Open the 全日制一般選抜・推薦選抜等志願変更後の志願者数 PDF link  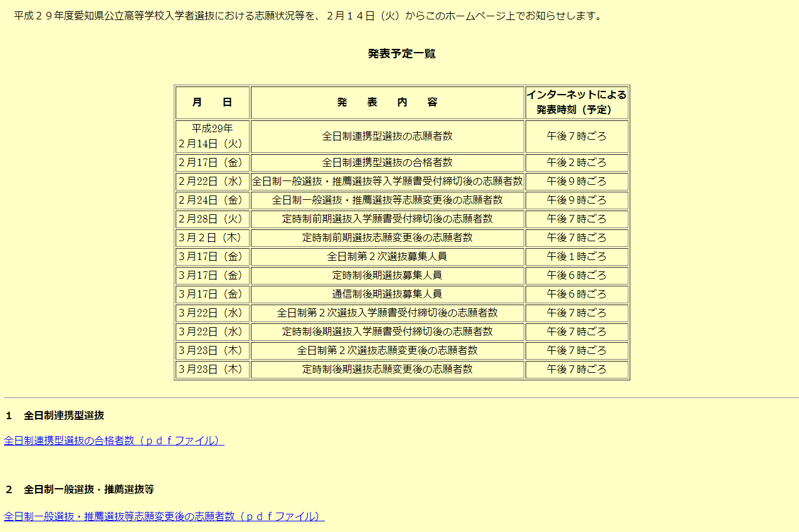click(x=164, y=516)
